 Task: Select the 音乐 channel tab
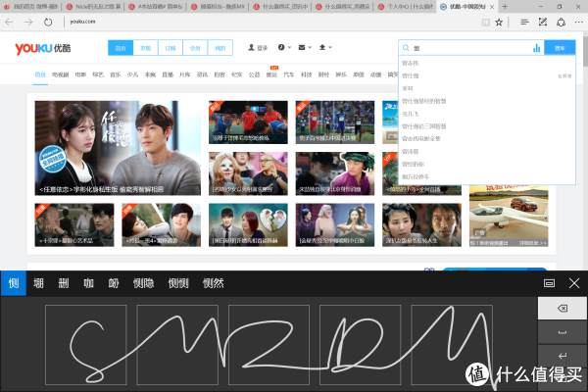tap(115, 74)
